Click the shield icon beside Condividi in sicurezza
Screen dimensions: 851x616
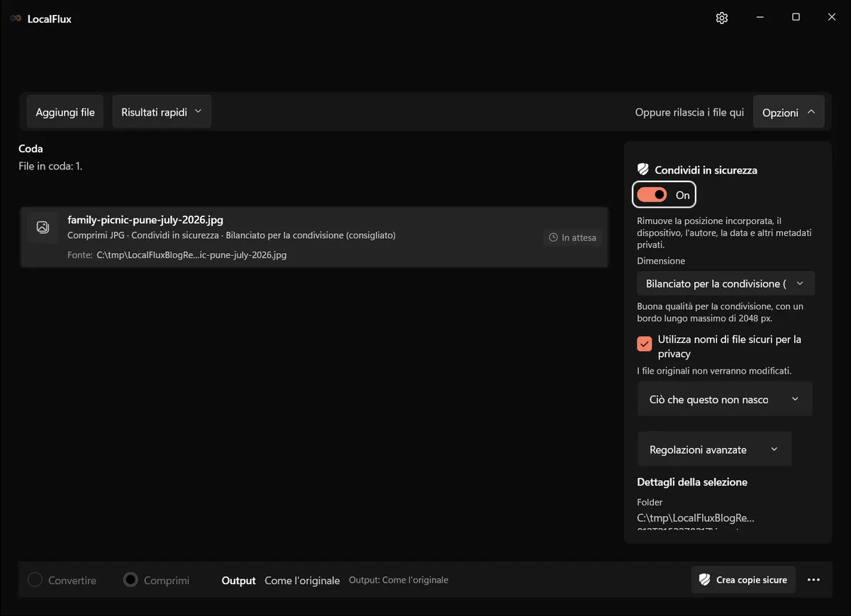coord(643,169)
